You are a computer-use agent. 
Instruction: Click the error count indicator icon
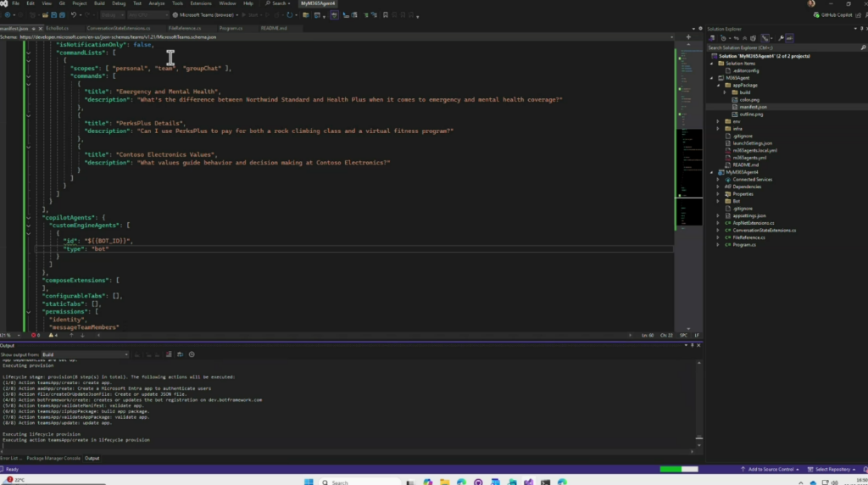34,335
